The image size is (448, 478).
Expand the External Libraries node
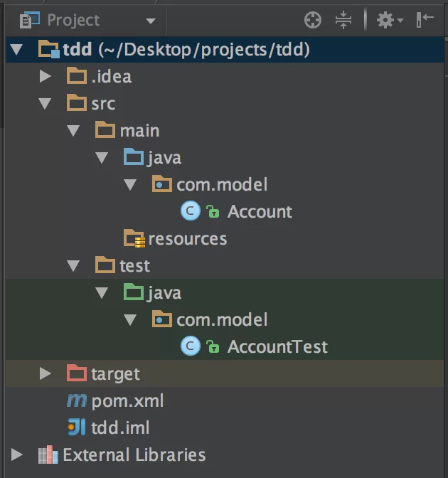tap(17, 455)
